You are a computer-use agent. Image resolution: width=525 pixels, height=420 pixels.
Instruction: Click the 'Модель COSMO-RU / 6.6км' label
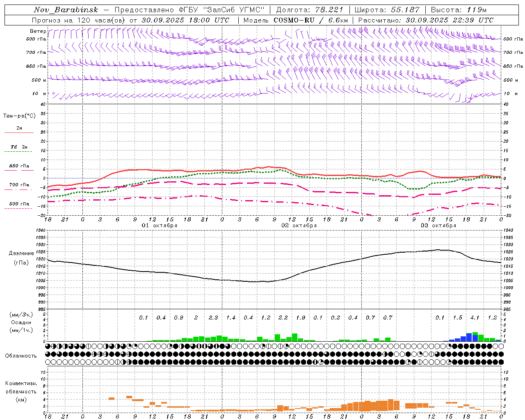[296, 20]
